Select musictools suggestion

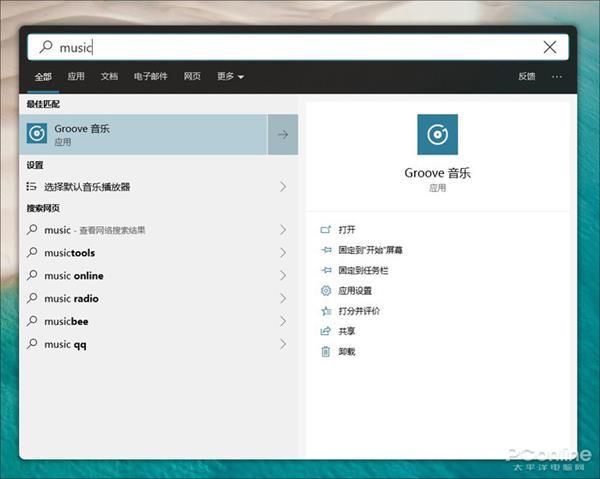(158, 253)
